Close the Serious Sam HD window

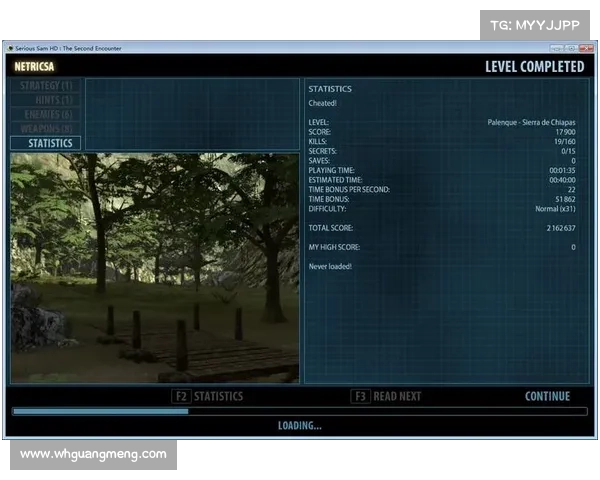pos(585,47)
